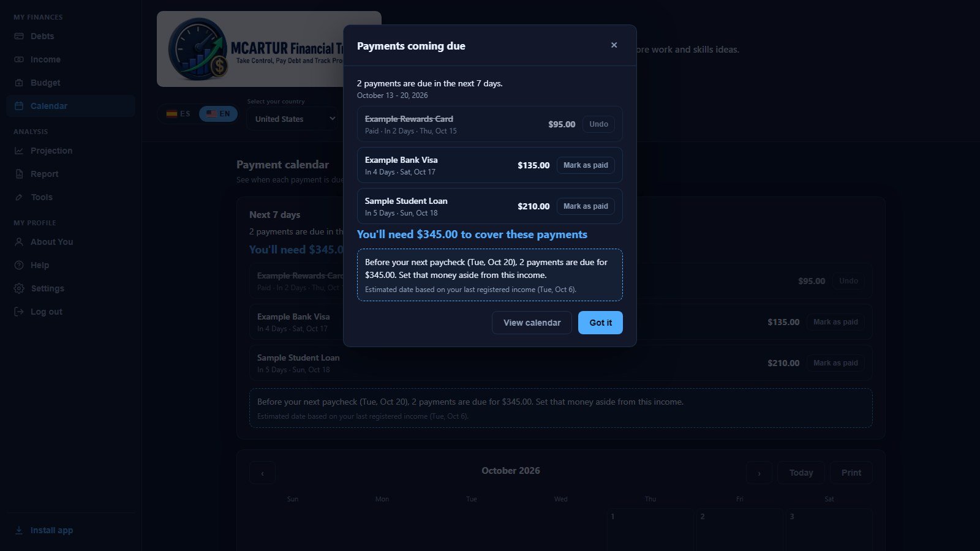The height and width of the screenshot is (551, 980).
Task: Click "October 13 - 20, 2026" date range
Action: 393,96
